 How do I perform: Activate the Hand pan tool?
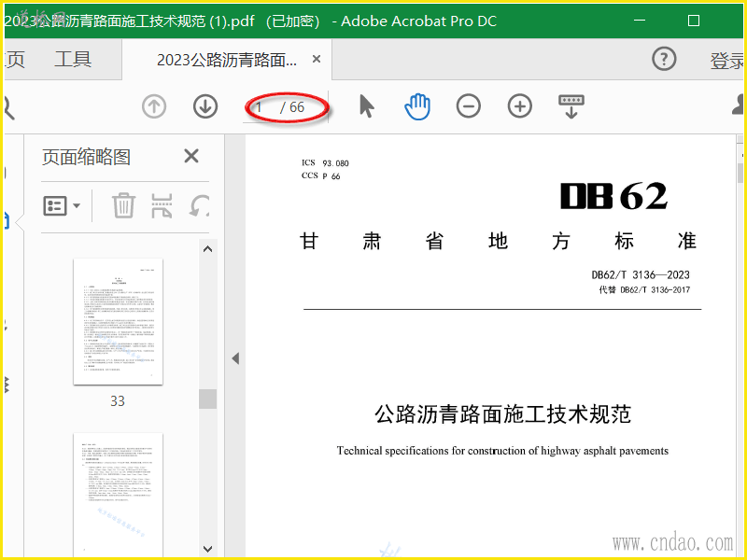(x=417, y=106)
